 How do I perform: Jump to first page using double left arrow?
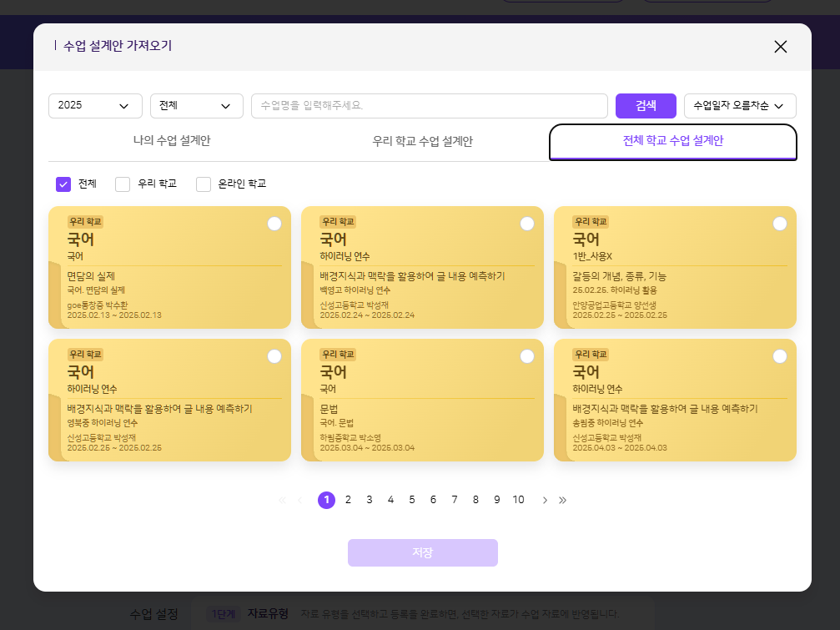[282, 500]
